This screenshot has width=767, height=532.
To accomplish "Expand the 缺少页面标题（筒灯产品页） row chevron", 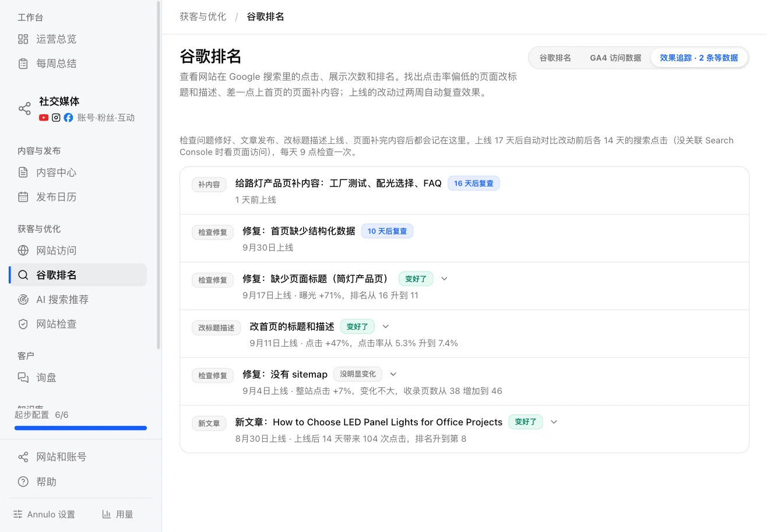I will (444, 279).
